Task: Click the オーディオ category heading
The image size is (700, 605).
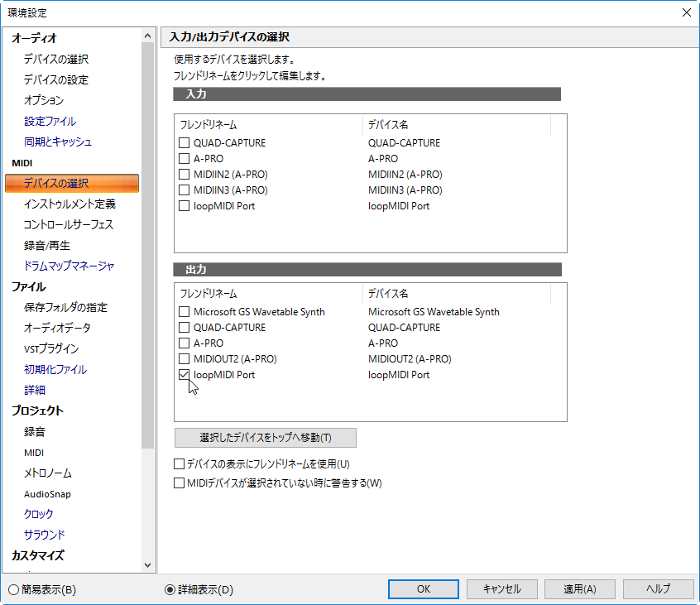Action: click(x=34, y=38)
